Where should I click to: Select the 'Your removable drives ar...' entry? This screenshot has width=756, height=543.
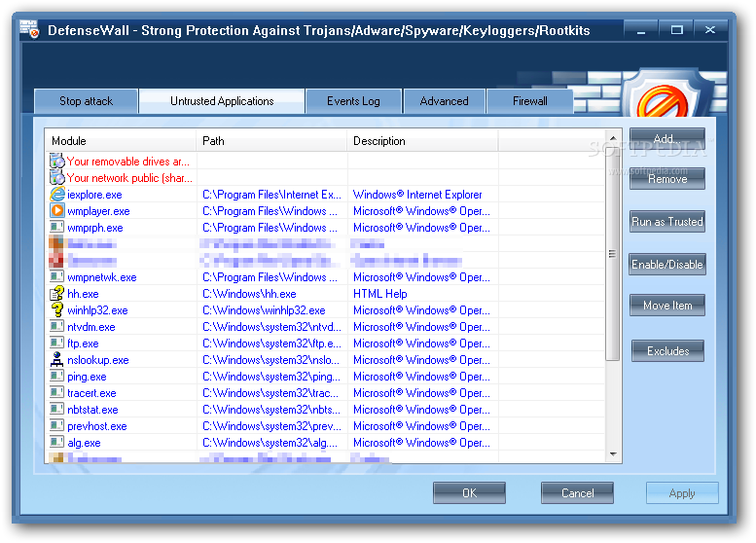[x=127, y=162]
